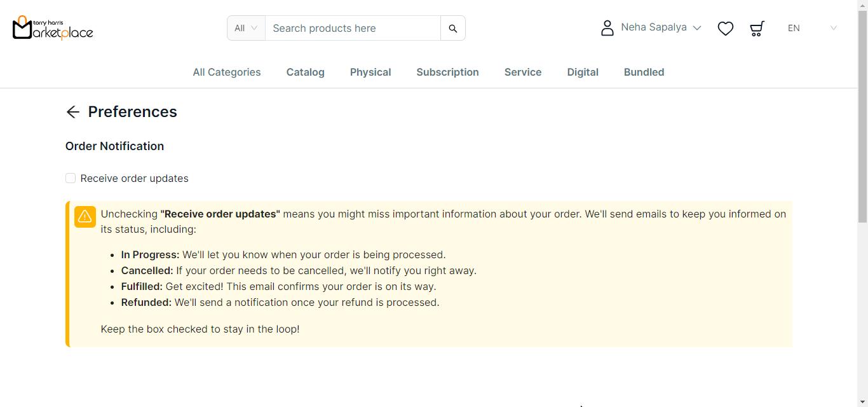
Task: Open the wishlist heart icon
Action: [x=725, y=28]
